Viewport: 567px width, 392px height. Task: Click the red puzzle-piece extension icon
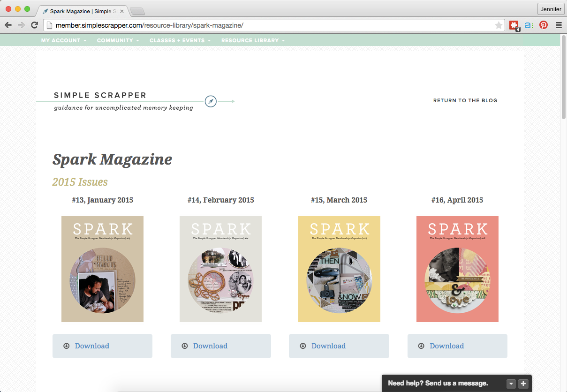(x=514, y=25)
